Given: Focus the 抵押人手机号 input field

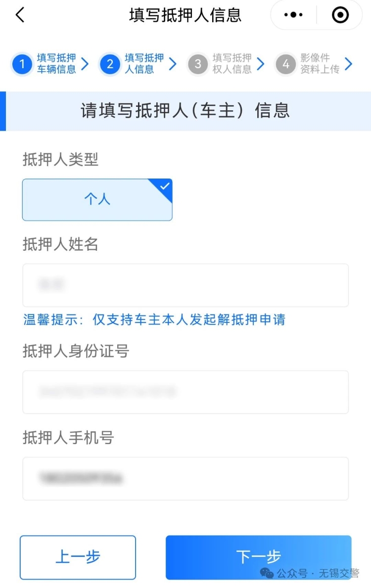Looking at the screenshot, I should coord(185,478).
